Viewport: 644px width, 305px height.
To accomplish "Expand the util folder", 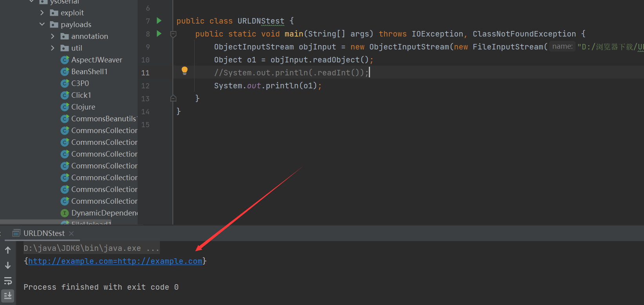I will pos(53,48).
